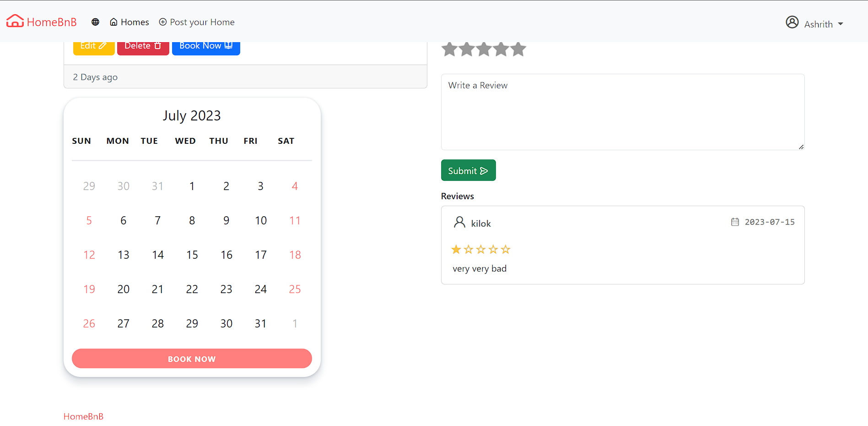This screenshot has height=426, width=868.
Task: Pick date 11 in red on calendar
Action: pyautogui.click(x=295, y=220)
